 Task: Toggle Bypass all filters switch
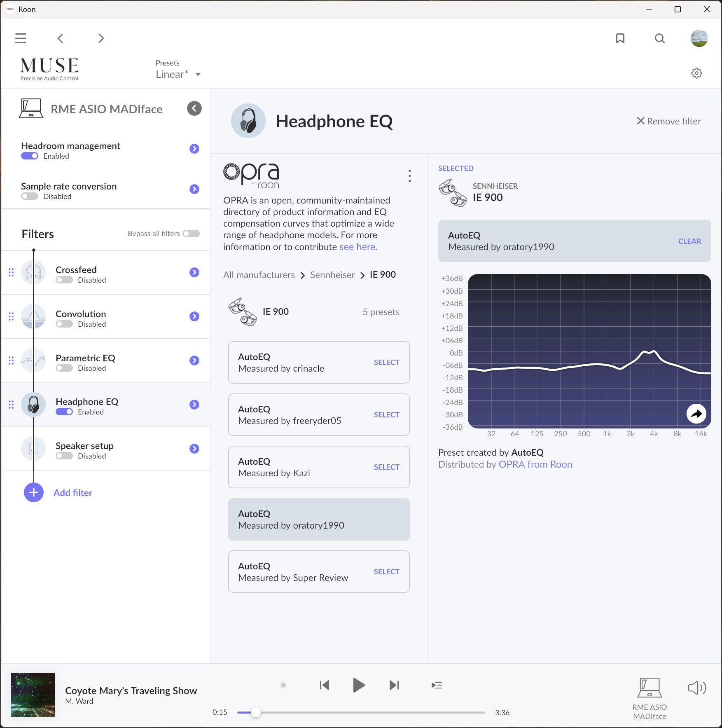191,234
